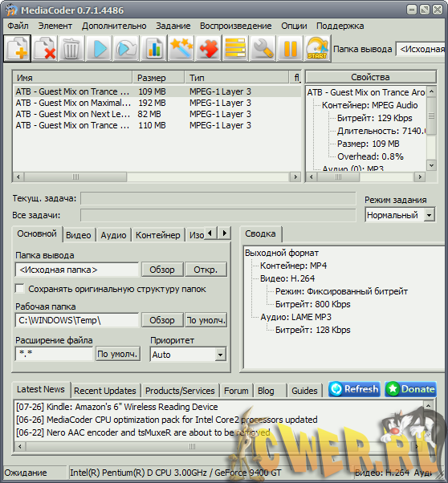
Task: Click the blue Play icon in toolbar
Action: pos(99,48)
